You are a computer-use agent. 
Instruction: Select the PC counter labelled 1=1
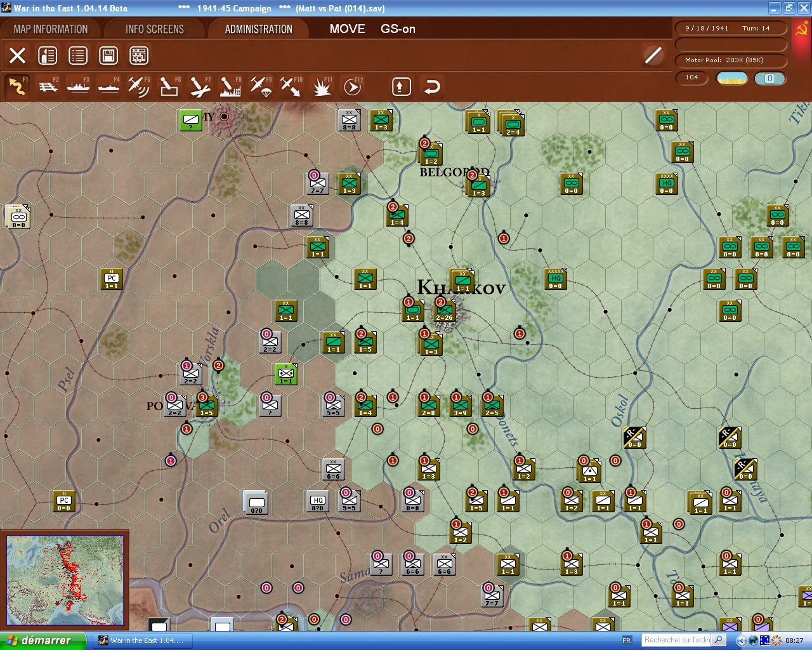[x=112, y=279]
